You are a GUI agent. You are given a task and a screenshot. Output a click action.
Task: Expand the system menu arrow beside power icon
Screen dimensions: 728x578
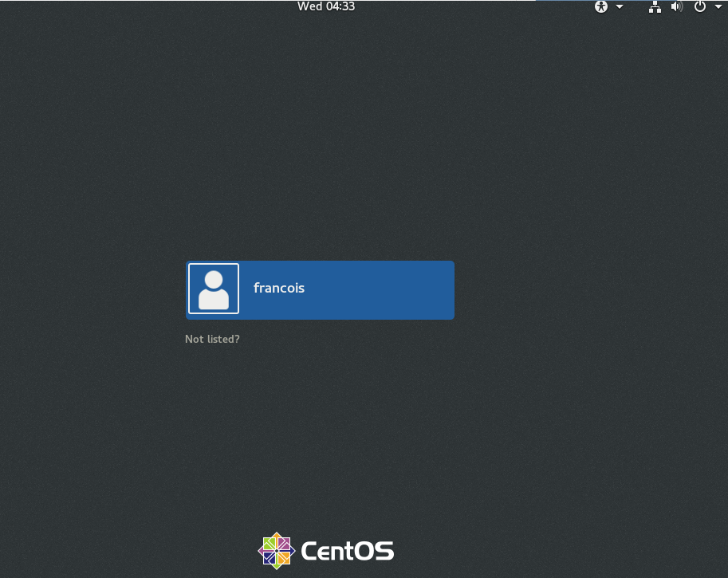click(x=718, y=6)
